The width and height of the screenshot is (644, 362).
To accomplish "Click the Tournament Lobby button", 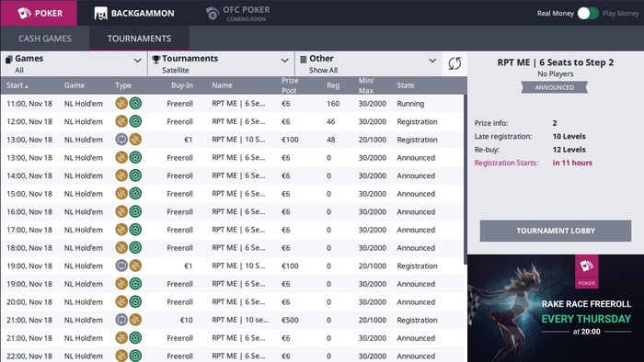I will click(x=556, y=231).
